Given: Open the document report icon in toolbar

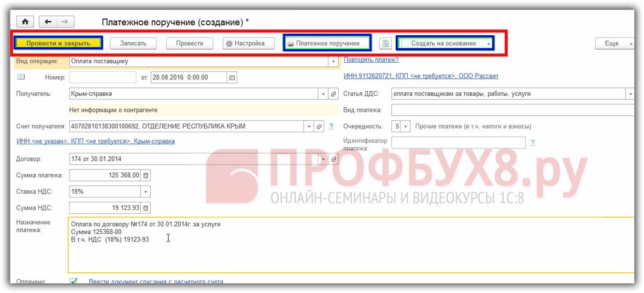Looking at the screenshot, I should tap(385, 43).
